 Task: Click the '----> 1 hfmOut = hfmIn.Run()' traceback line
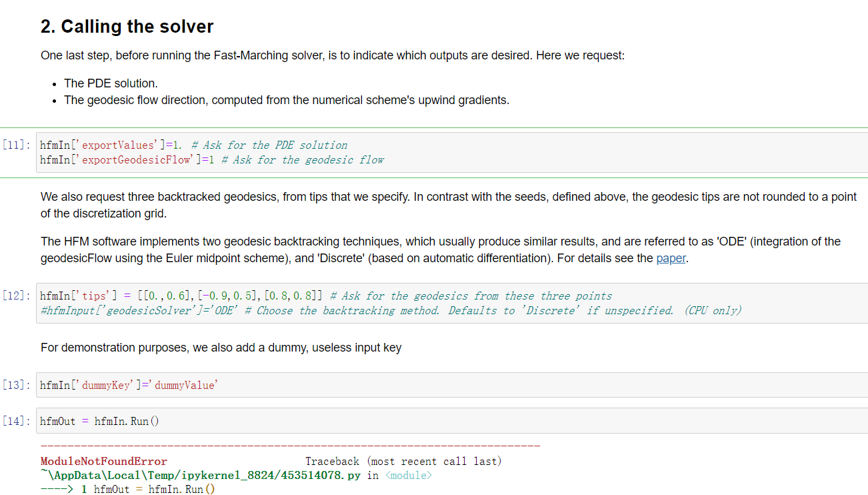128,490
